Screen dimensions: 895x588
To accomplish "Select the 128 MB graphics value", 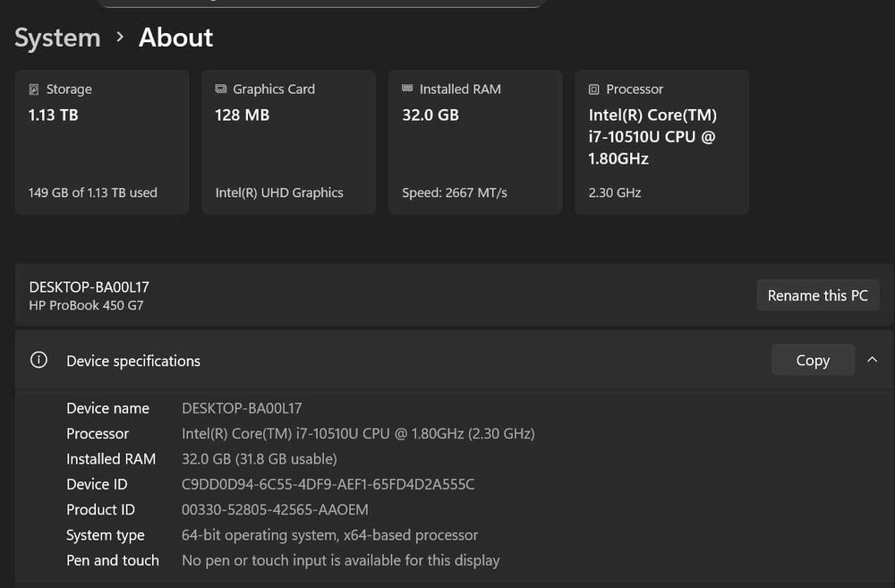I will coord(242,115).
